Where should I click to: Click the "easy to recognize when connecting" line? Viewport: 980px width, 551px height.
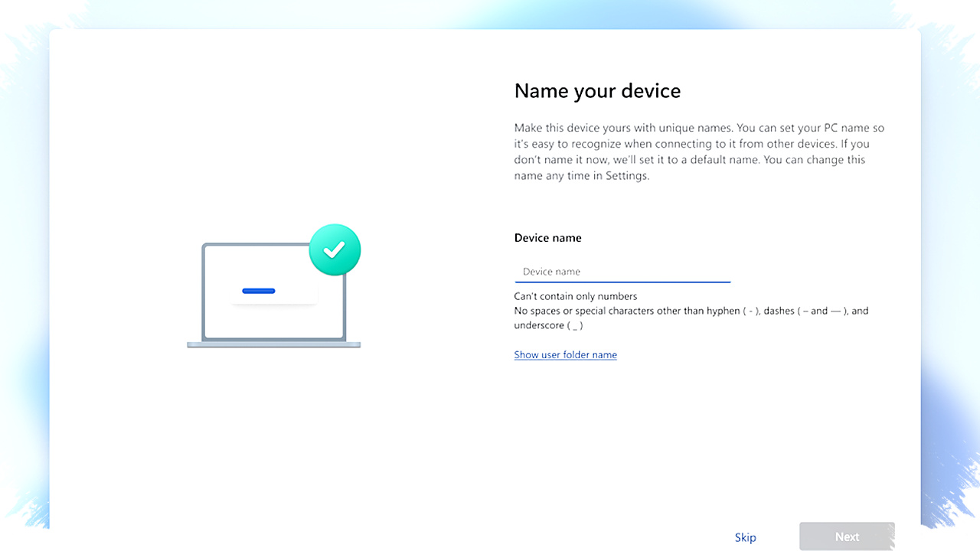click(689, 144)
